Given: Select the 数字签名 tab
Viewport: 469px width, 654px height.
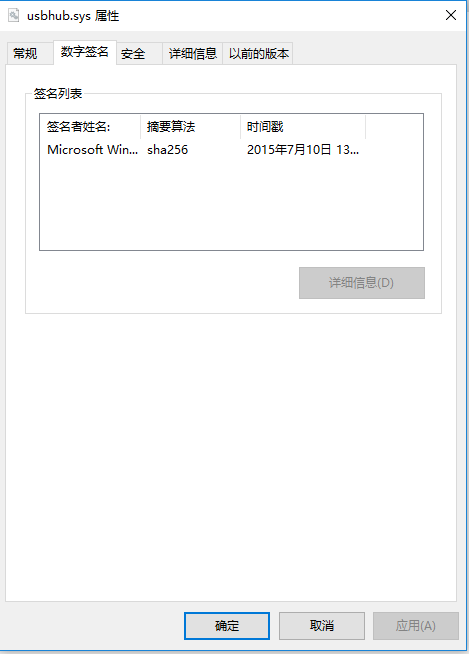Looking at the screenshot, I should click(x=85, y=52).
